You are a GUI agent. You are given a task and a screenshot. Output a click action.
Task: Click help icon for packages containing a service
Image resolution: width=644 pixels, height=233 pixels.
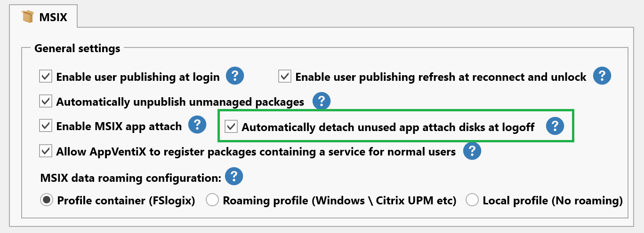[472, 151]
